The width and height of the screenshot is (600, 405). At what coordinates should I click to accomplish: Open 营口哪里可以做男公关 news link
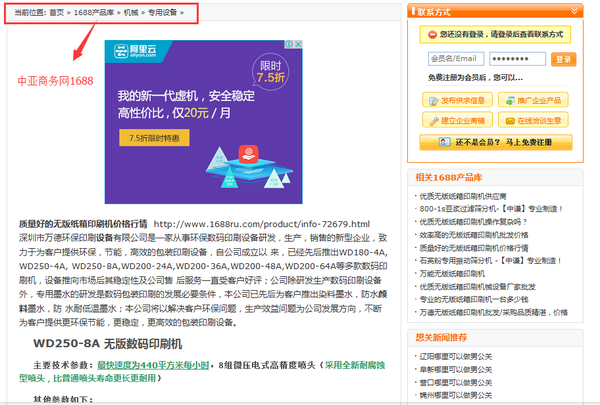pos(456,382)
